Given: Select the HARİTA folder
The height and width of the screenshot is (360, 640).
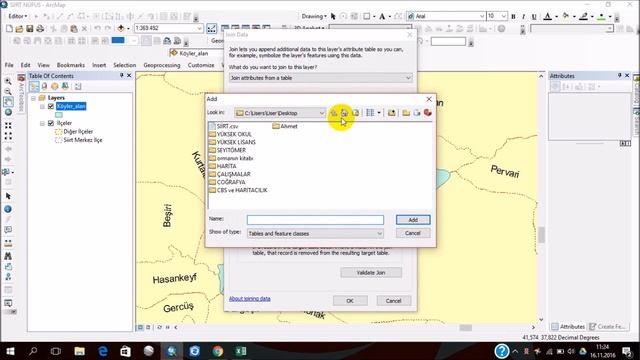Looking at the screenshot, I should [222, 166].
